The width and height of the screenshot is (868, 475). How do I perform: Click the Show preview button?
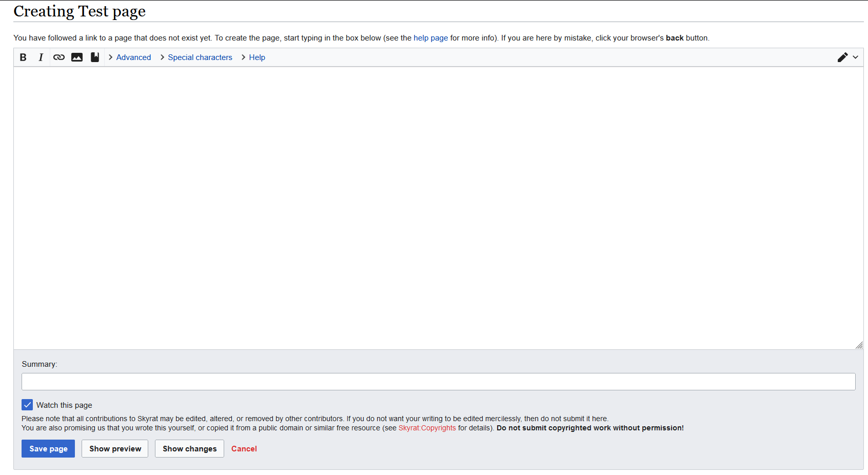115,449
